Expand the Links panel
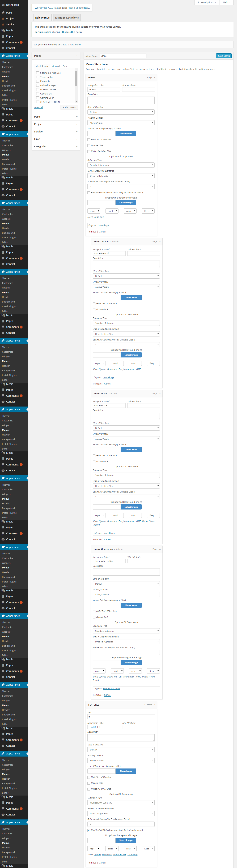Viewport: 237px width, 868px height. [77, 139]
